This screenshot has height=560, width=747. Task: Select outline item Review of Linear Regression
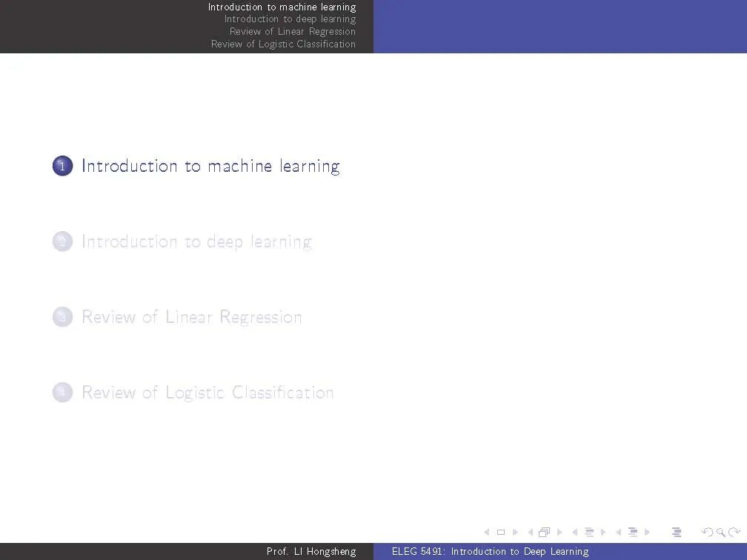tap(191, 317)
